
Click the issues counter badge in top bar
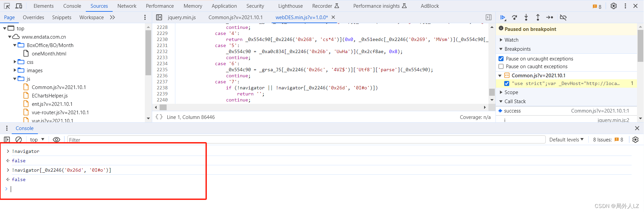coord(597,6)
